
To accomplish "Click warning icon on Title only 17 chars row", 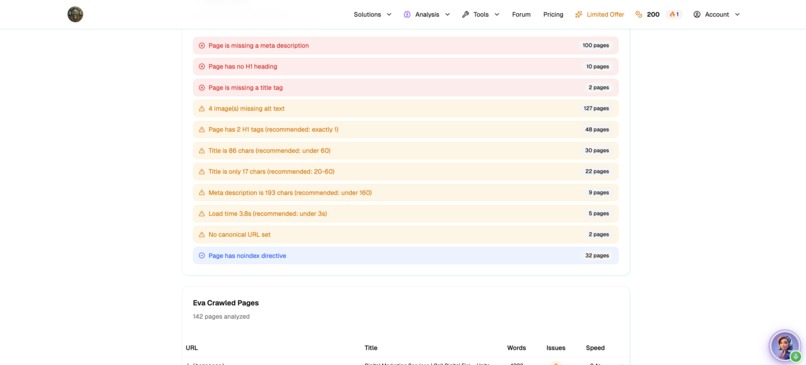I will coord(202,171).
